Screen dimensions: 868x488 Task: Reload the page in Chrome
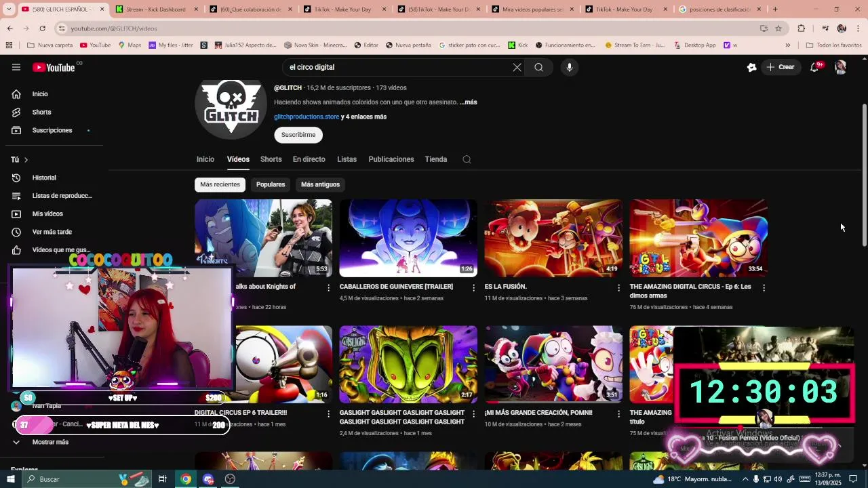(42, 28)
